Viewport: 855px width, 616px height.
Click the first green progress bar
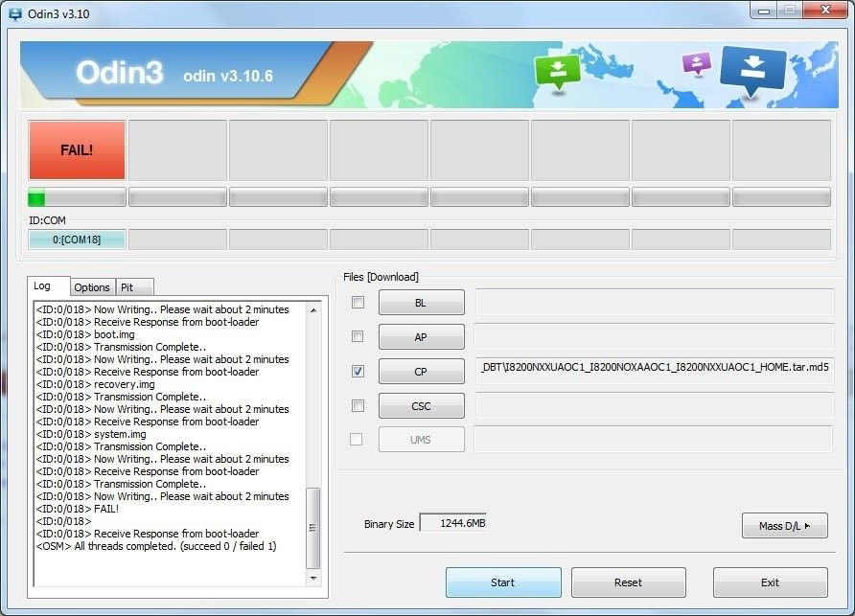click(x=77, y=196)
